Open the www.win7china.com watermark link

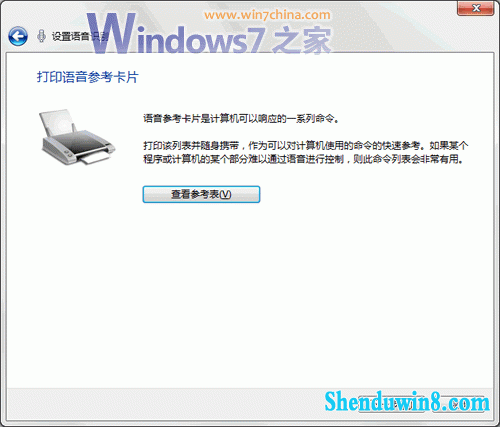[267, 15]
